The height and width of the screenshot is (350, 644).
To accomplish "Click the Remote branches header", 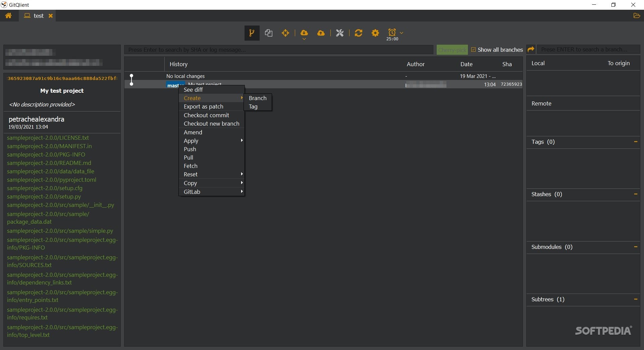I will [x=541, y=103].
